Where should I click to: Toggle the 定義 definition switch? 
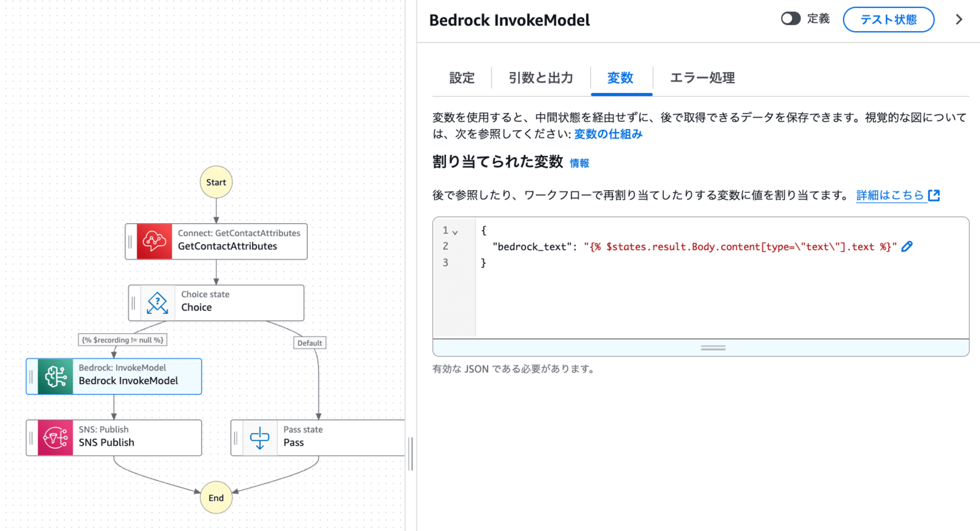click(790, 19)
